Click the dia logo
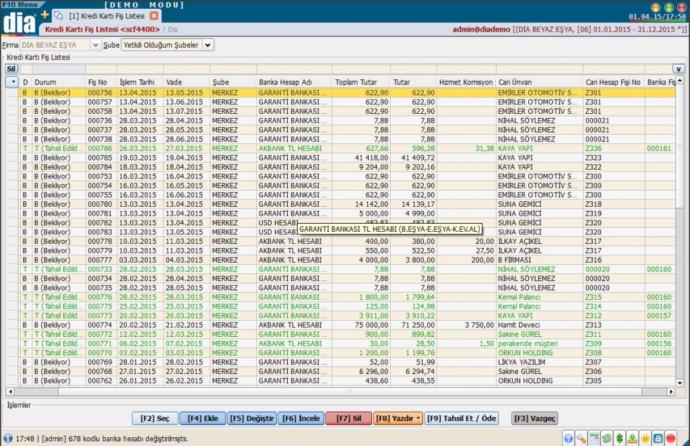 click(18, 22)
